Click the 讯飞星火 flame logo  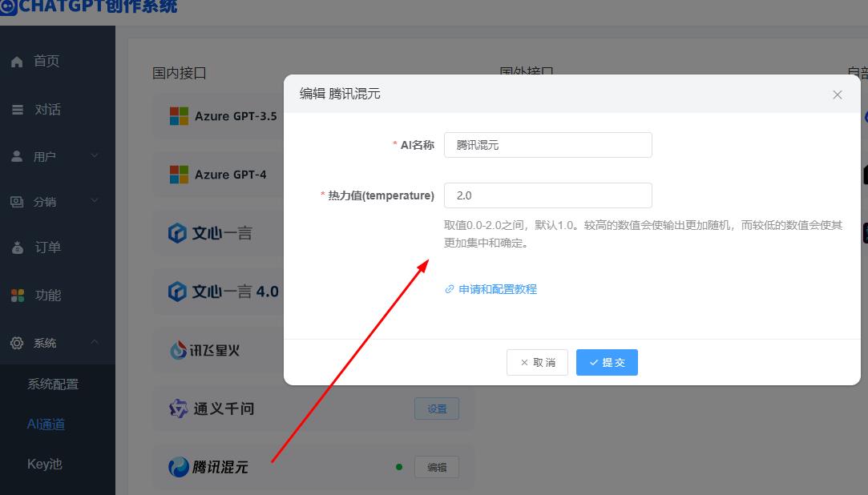coord(178,349)
